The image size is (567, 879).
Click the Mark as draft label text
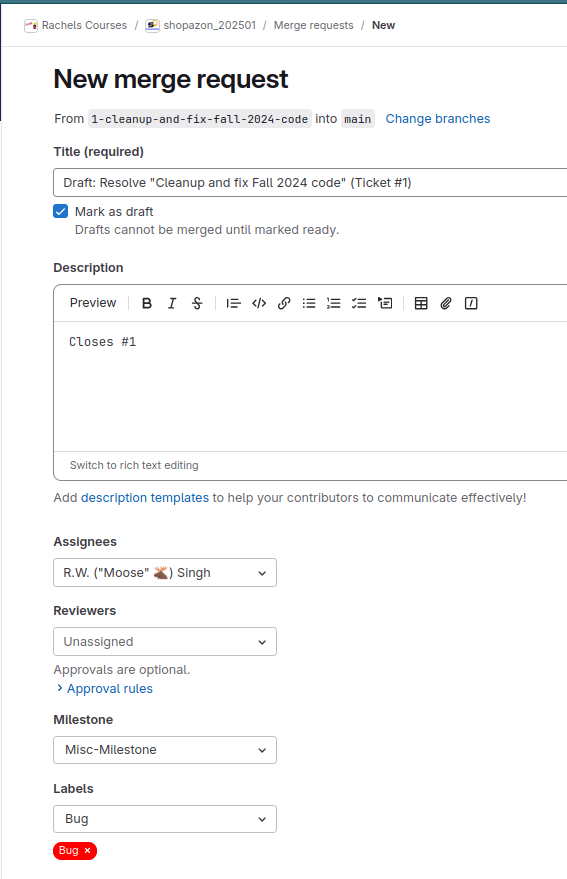click(x=114, y=212)
